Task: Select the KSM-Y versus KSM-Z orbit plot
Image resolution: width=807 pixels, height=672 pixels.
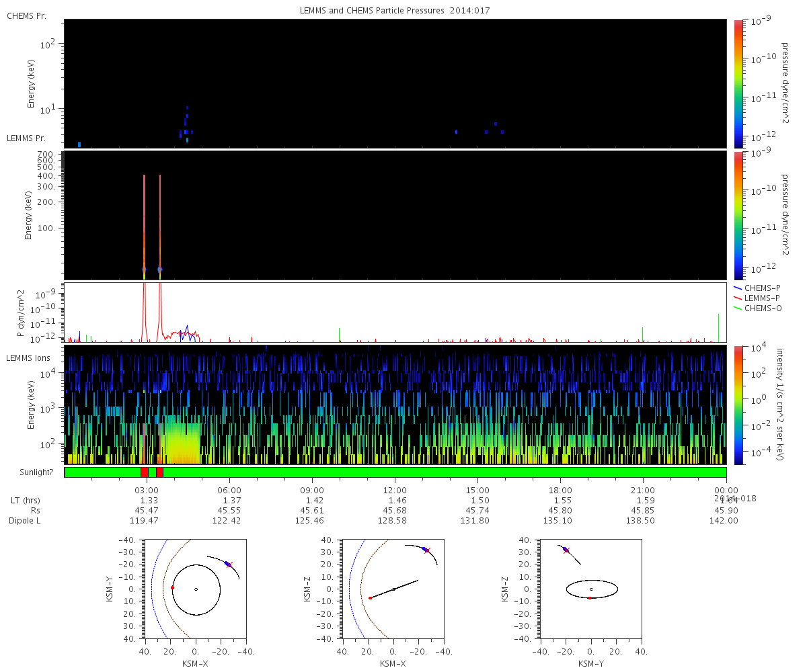Action: pyautogui.click(x=591, y=589)
